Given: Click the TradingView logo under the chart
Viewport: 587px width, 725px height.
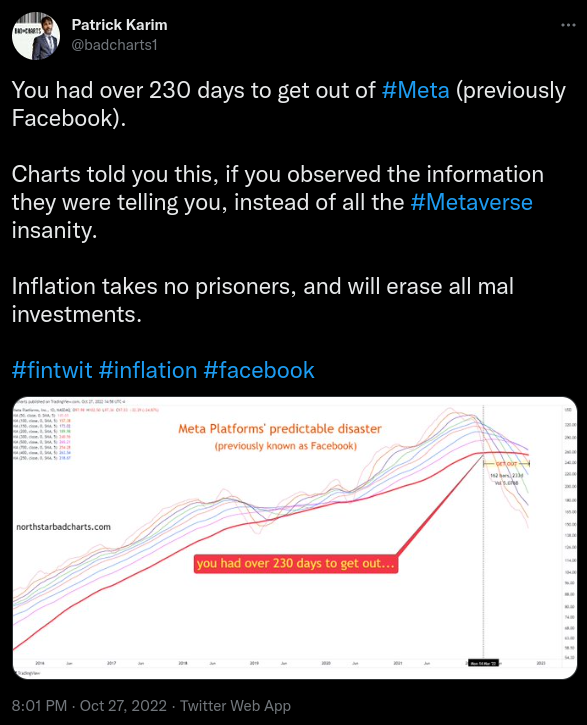Looking at the screenshot, I should (x=28, y=673).
